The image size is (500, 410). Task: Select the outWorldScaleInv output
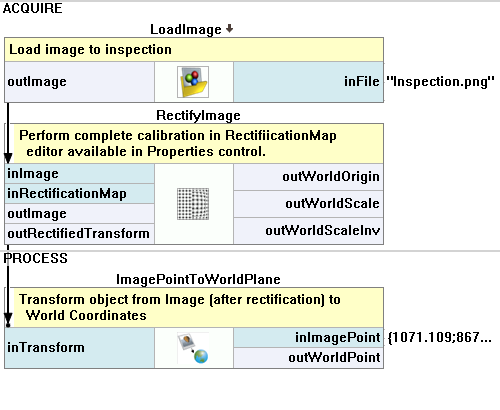[x=308, y=231]
